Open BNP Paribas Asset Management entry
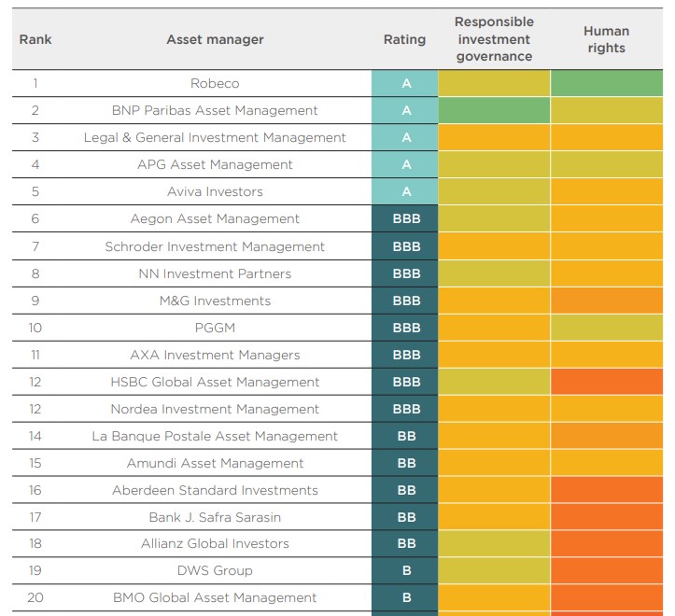 tap(215, 110)
